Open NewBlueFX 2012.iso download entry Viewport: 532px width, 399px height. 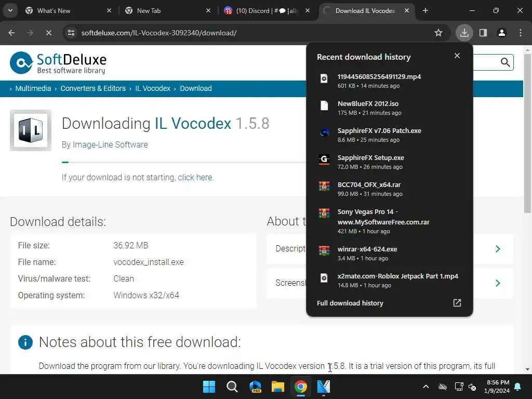click(x=390, y=108)
